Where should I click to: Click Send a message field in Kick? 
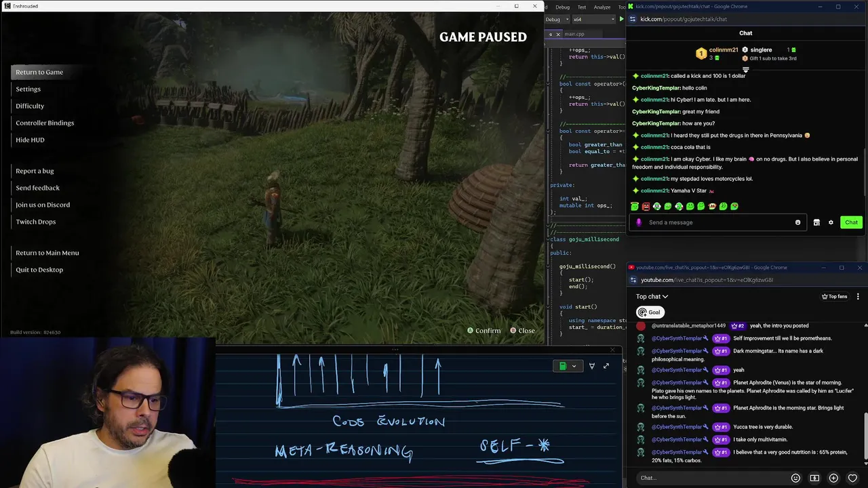719,222
